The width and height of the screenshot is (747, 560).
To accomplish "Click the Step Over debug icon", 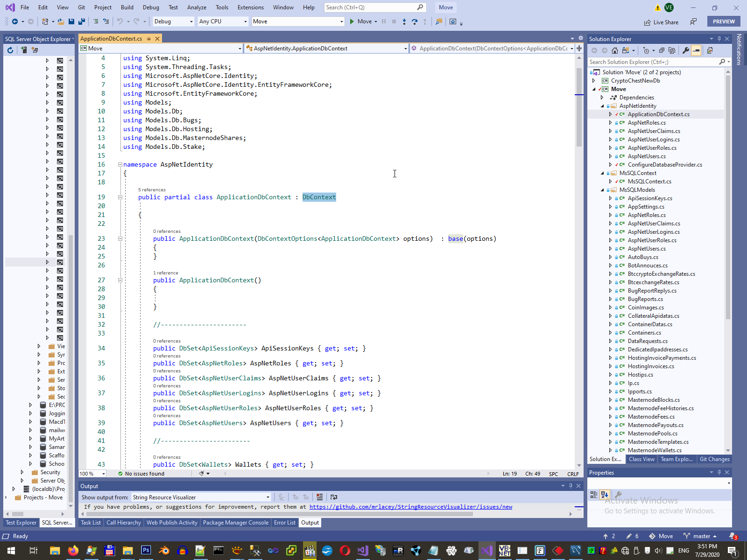I will tap(415, 21).
